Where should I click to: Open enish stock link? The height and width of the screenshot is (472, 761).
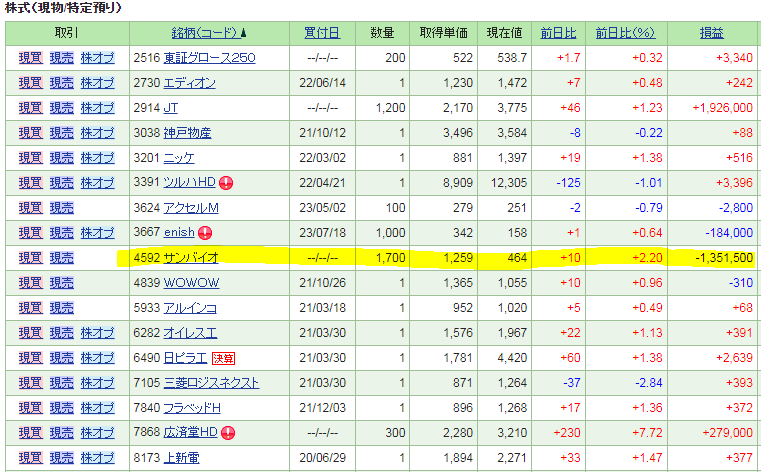tap(179, 233)
